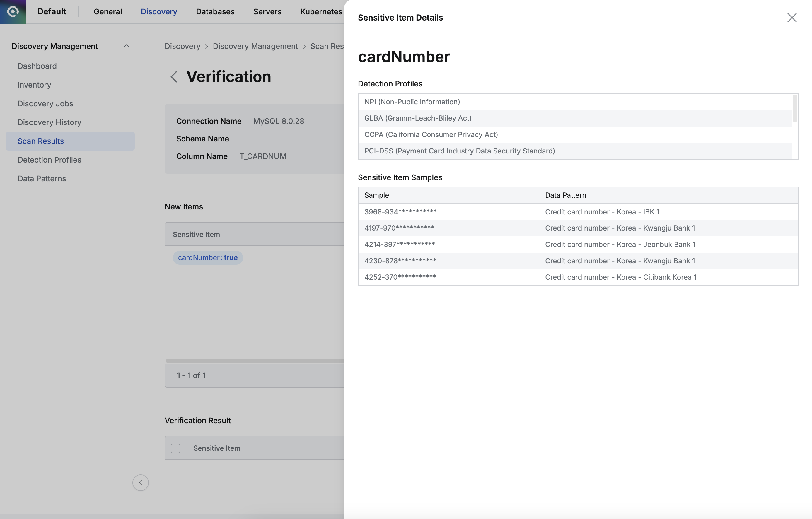
Task: Open the Dashboard in the sidebar
Action: pyautogui.click(x=37, y=66)
